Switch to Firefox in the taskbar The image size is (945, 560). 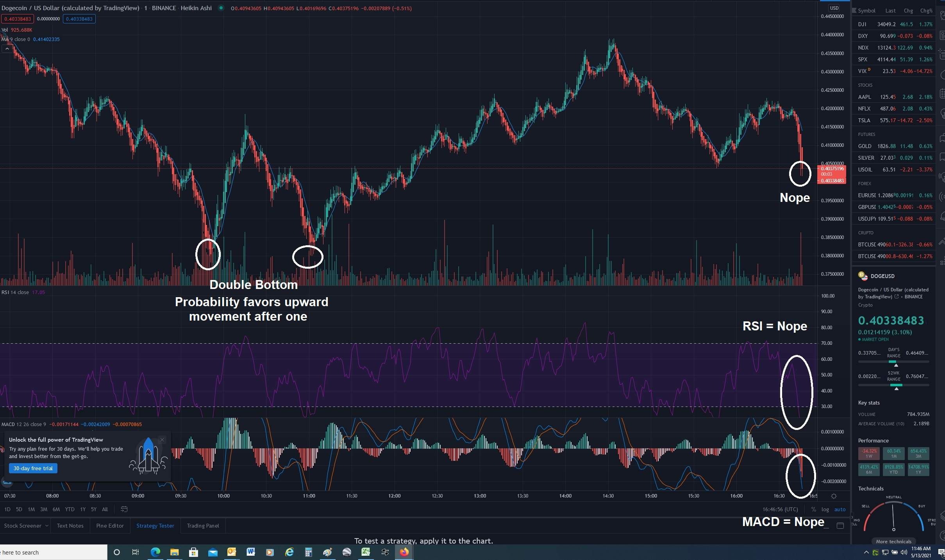pos(404,552)
